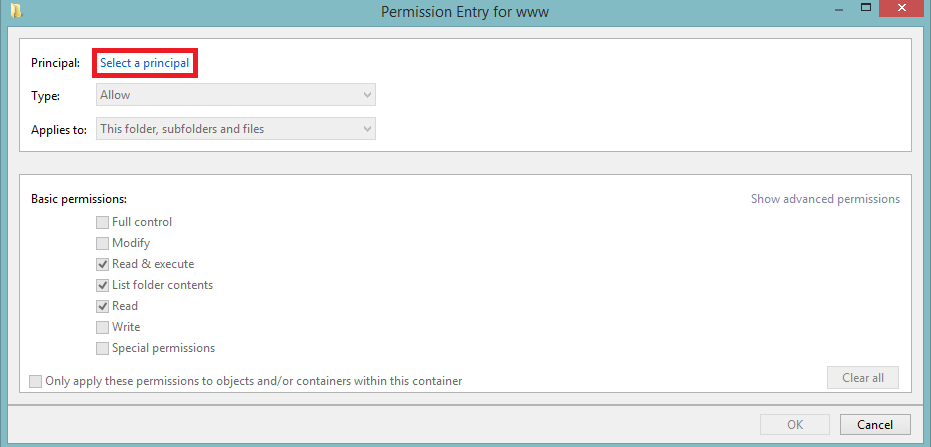Screen dimensions: 931x447
Task: Check the Modify permission
Action: pos(103,243)
